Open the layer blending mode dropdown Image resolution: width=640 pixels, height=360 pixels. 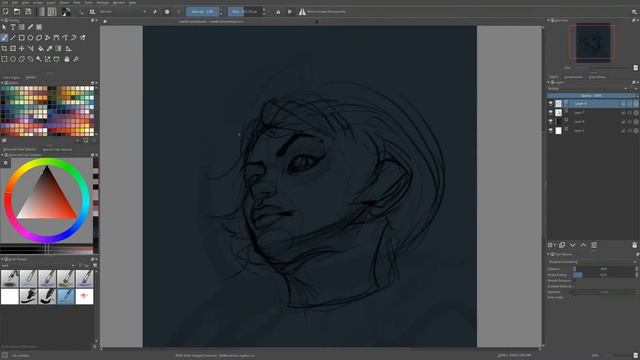tap(588, 89)
